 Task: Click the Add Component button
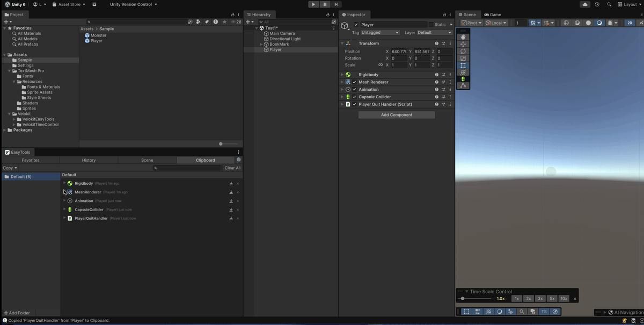tap(396, 114)
